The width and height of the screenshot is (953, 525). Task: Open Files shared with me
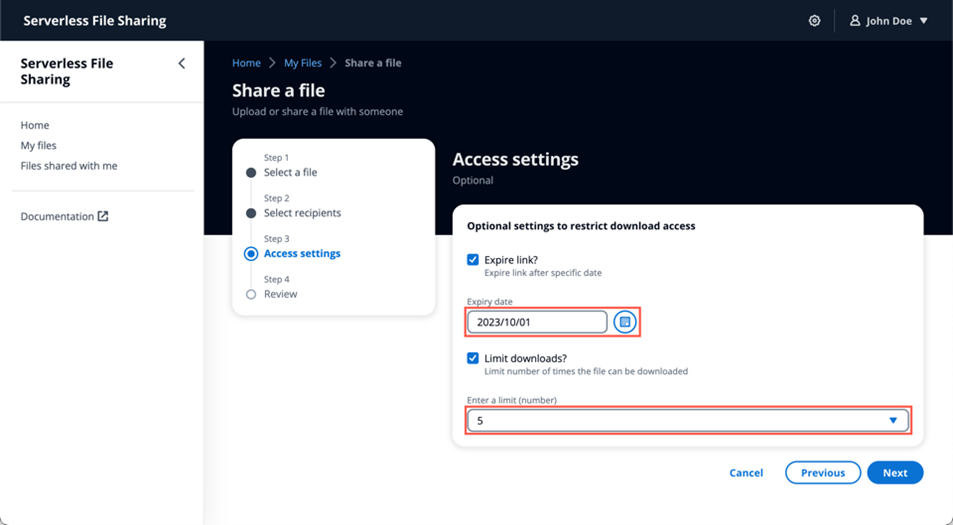tap(69, 166)
